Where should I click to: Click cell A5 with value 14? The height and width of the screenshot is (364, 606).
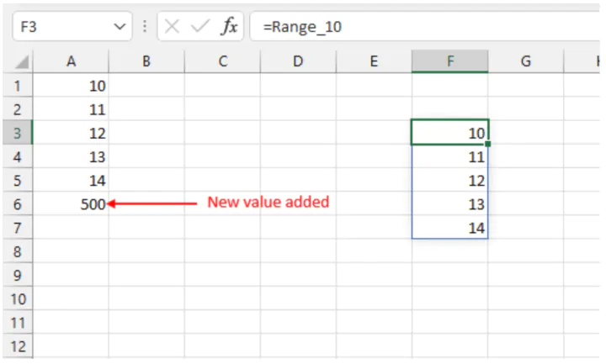71,180
